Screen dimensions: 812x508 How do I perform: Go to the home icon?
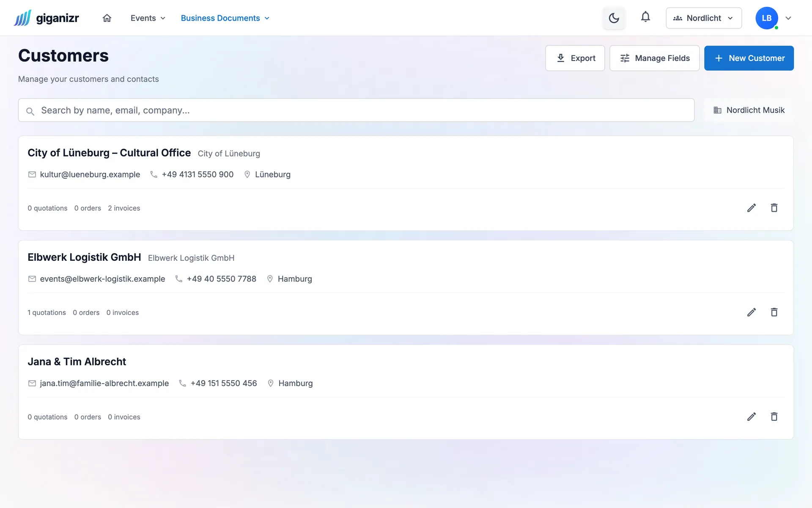point(107,18)
